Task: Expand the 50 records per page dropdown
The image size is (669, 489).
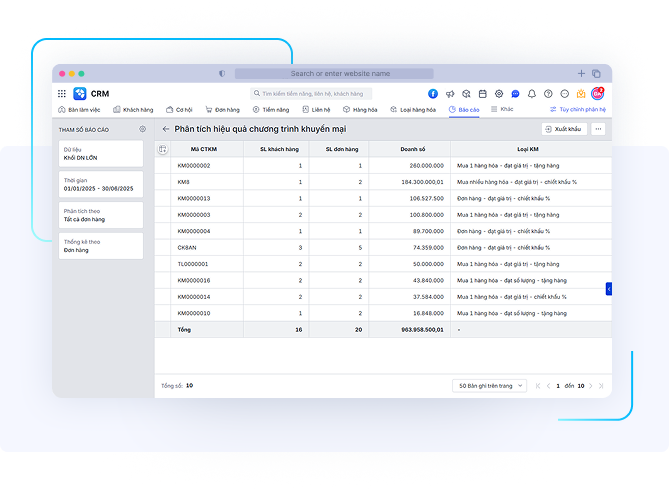Action: pyautogui.click(x=490, y=385)
